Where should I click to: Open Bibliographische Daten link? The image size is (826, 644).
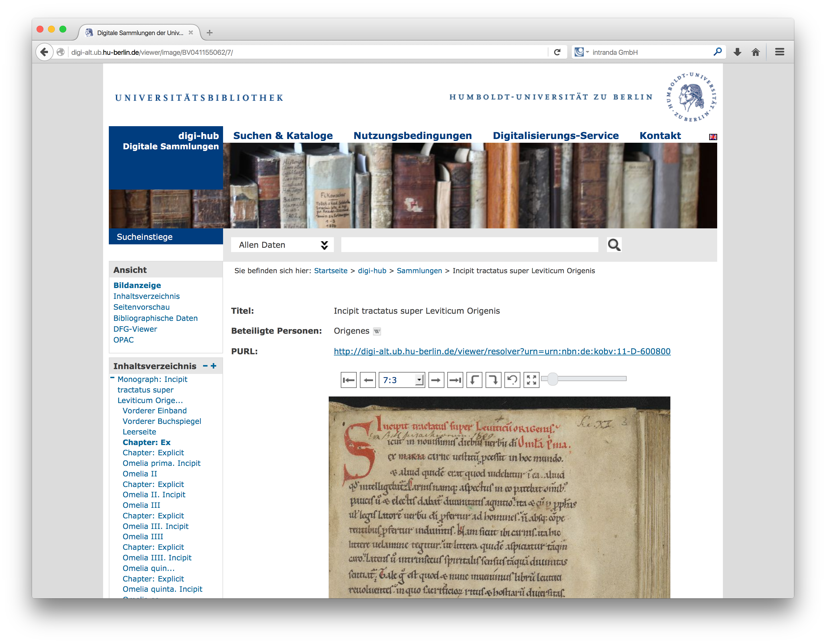(x=155, y=318)
